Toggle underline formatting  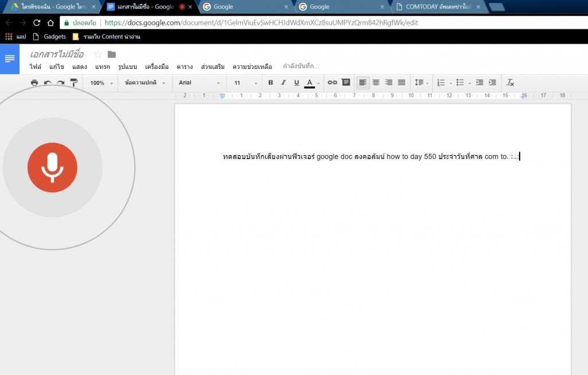click(x=297, y=82)
